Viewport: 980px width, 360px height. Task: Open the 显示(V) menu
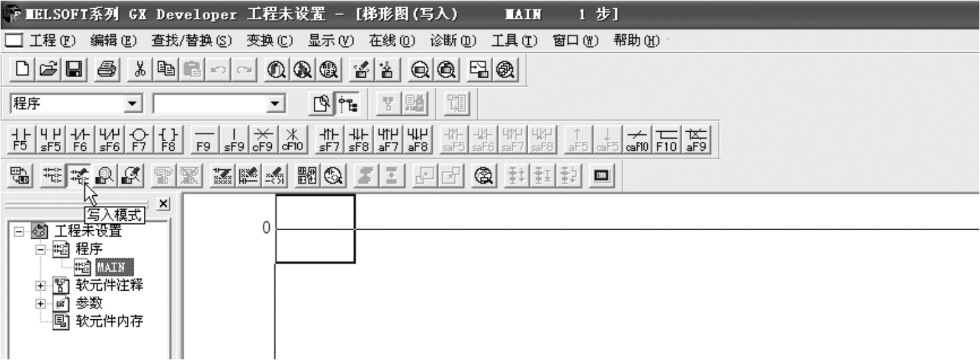coord(331,41)
